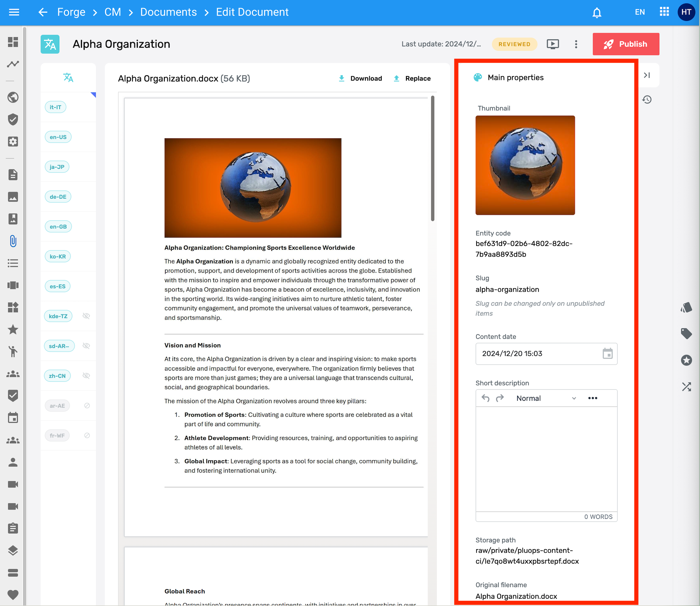Open the shuffle icon on right rail
This screenshot has height=606, width=700.
[686, 387]
